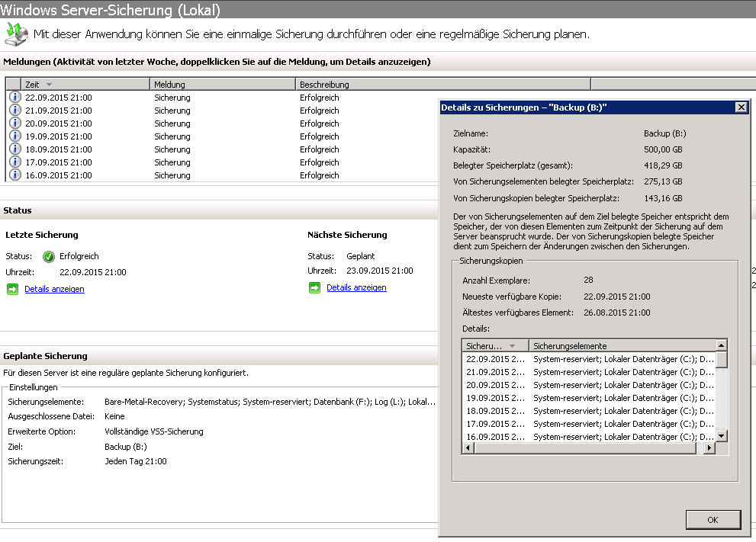756x542 pixels.
Task: Click Vollständige VSS-Sicherung setting value
Action: 154,431
